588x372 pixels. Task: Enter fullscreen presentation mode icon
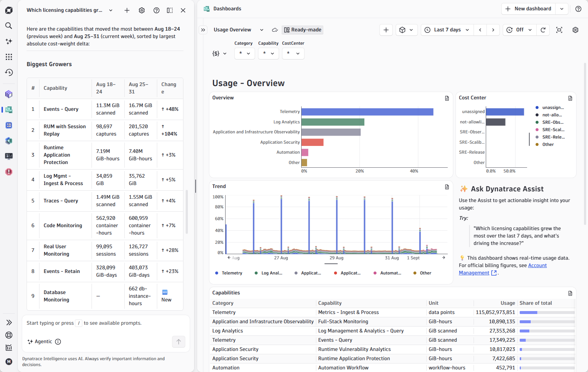559,30
